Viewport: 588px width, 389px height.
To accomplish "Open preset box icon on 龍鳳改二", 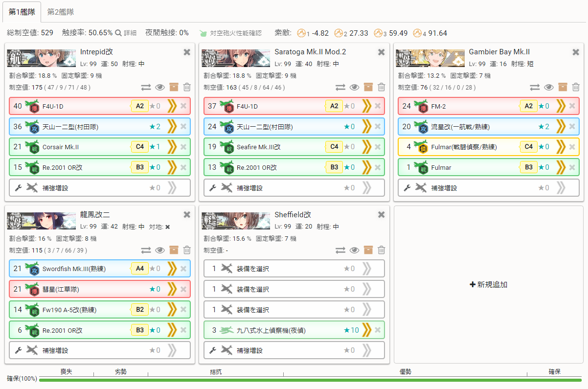I will click(x=174, y=250).
